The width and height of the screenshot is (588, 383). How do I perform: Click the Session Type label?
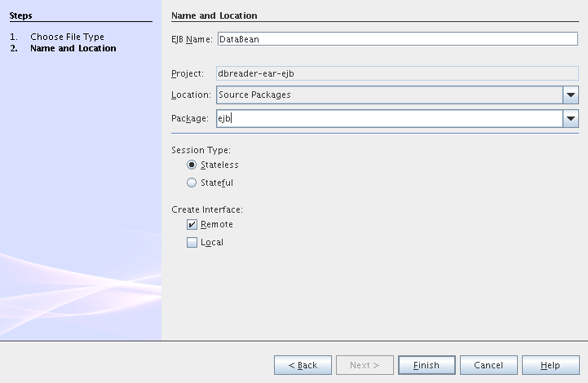click(201, 150)
